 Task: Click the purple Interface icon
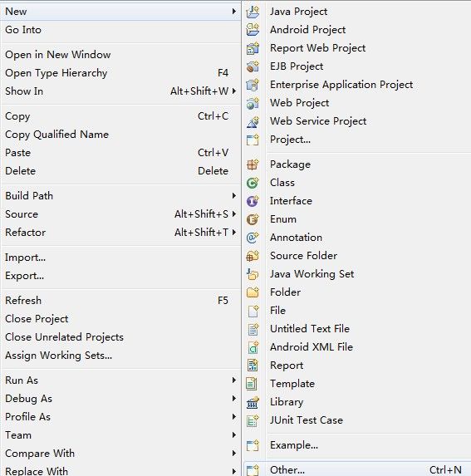253,201
